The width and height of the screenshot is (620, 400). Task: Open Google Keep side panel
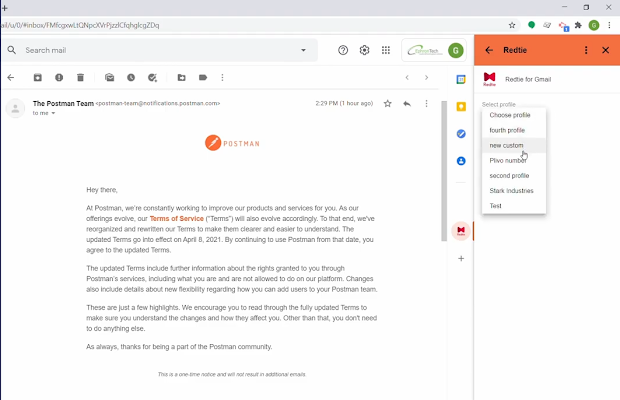[x=461, y=107]
